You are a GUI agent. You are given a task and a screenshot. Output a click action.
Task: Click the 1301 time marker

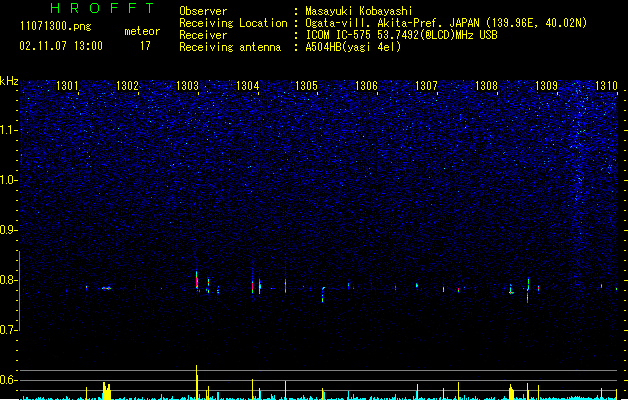click(67, 86)
